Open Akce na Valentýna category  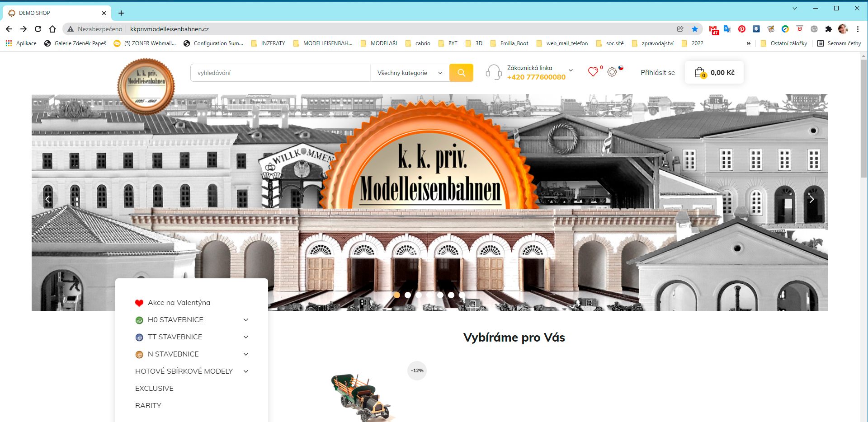click(x=179, y=303)
